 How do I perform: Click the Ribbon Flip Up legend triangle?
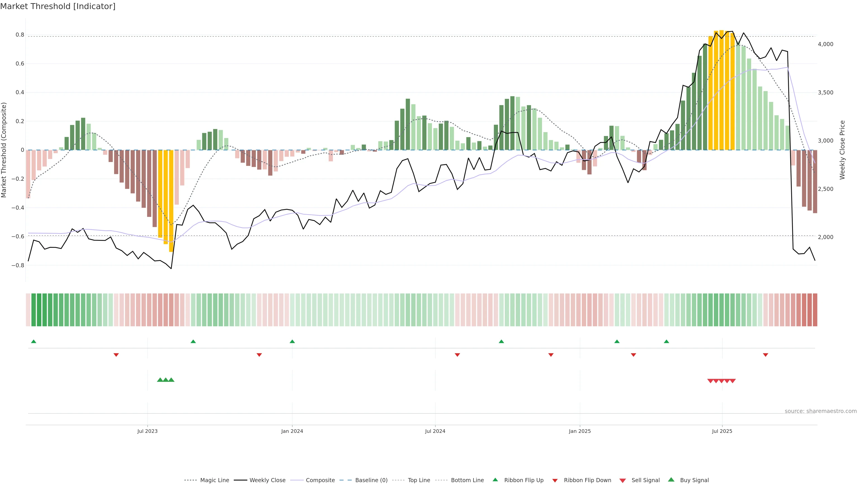495,480
